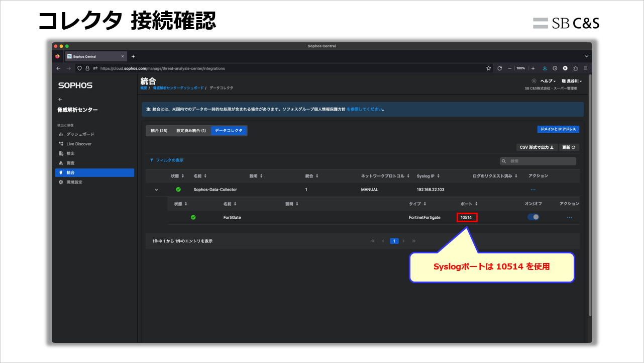
Task: Select the データコレクタ tab
Action: (229, 131)
